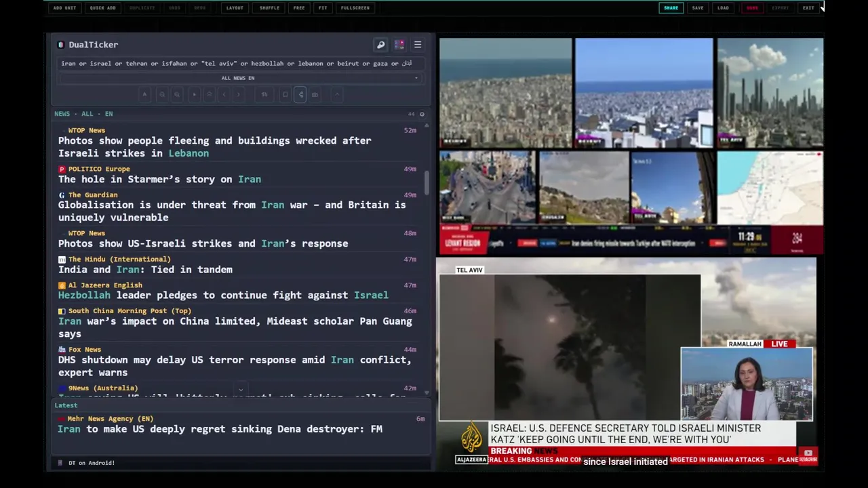Click the DualTicker logo icon

61,45
